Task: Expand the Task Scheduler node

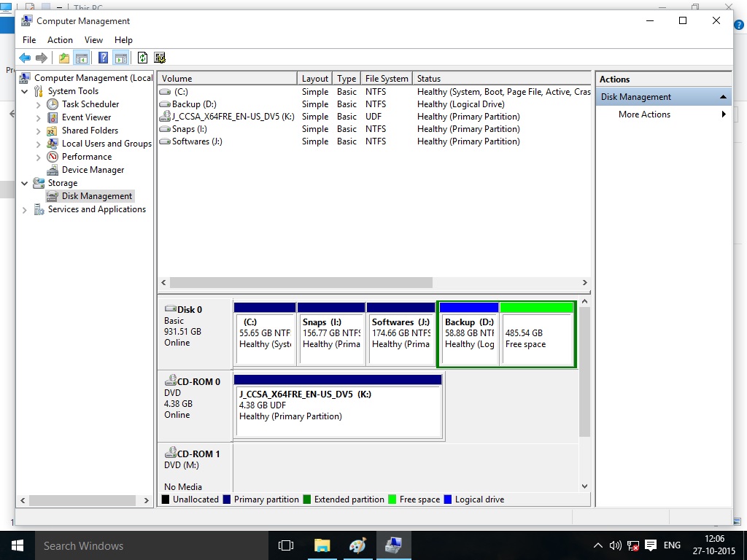Action: (39, 104)
